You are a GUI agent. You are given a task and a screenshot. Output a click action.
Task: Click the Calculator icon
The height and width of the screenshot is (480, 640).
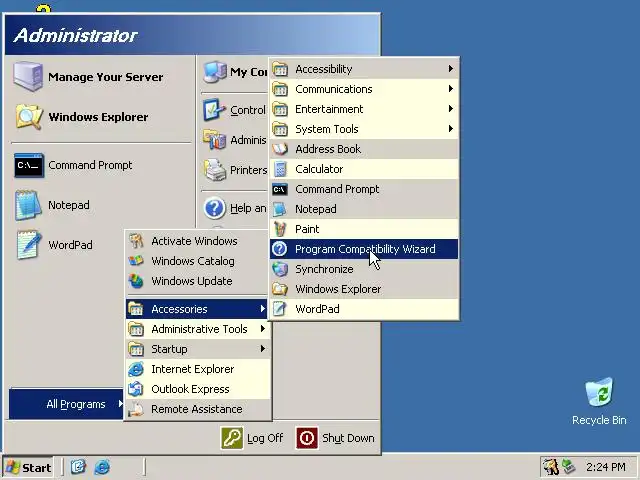280,169
